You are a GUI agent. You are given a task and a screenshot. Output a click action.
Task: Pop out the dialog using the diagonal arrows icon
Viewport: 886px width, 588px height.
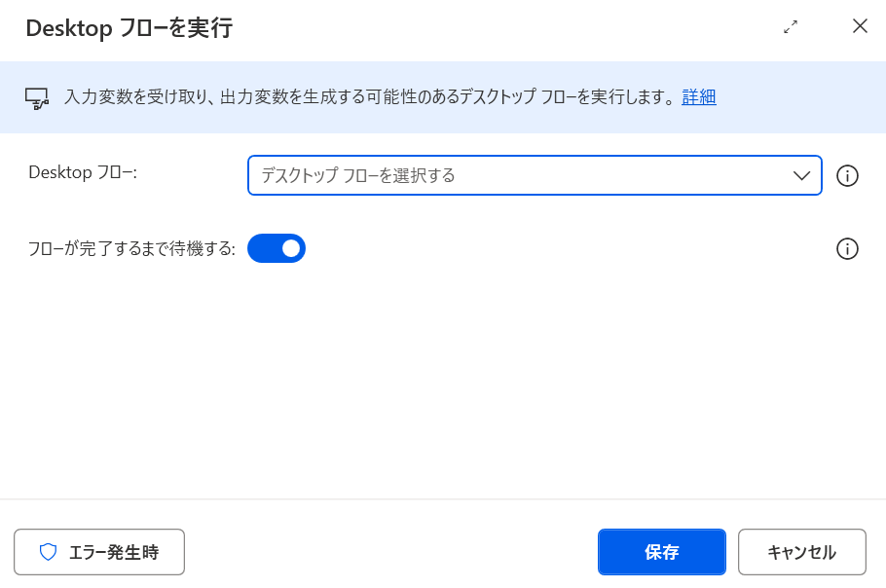pyautogui.click(x=791, y=28)
